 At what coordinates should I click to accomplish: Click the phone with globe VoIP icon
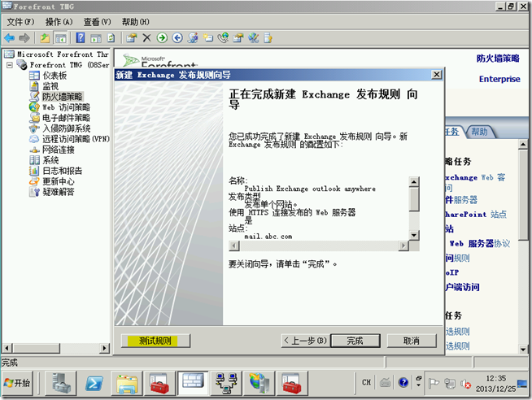[223, 37]
